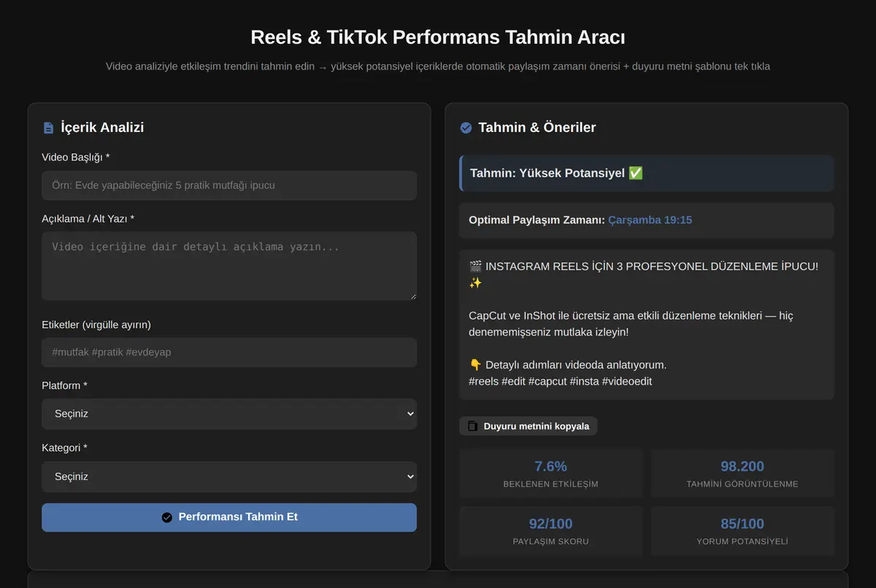The image size is (876, 588).
Task: Click the Çarşamba 19:15 optimal time text
Action: [x=650, y=220]
